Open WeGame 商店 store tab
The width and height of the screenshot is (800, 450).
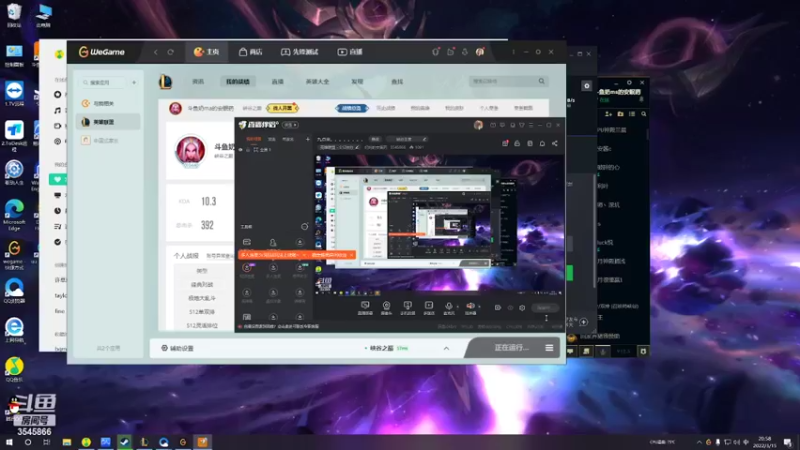click(x=251, y=52)
